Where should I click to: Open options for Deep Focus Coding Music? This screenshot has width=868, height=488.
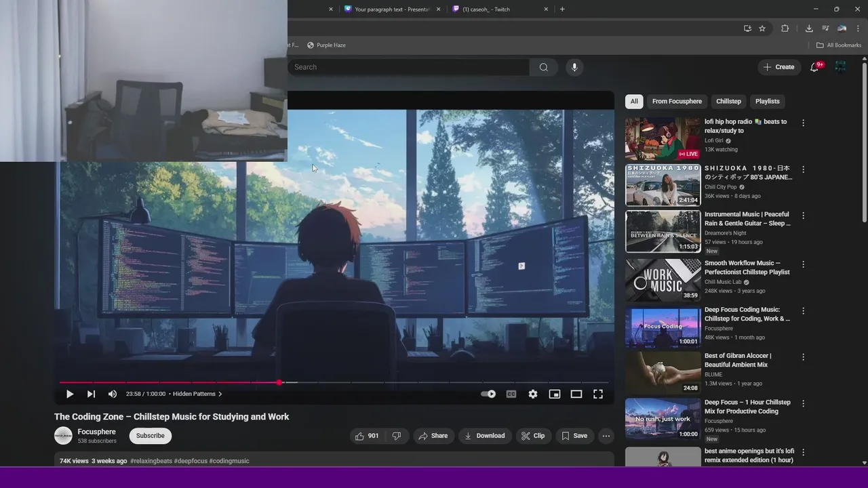pos(803,310)
